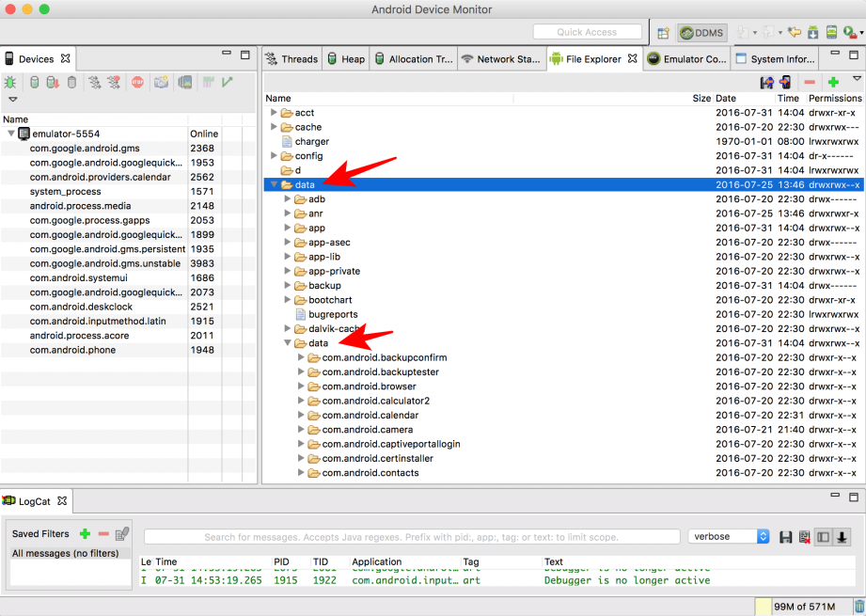Open the verbose log level dropdown
The height and width of the screenshot is (616, 866).
click(730, 537)
